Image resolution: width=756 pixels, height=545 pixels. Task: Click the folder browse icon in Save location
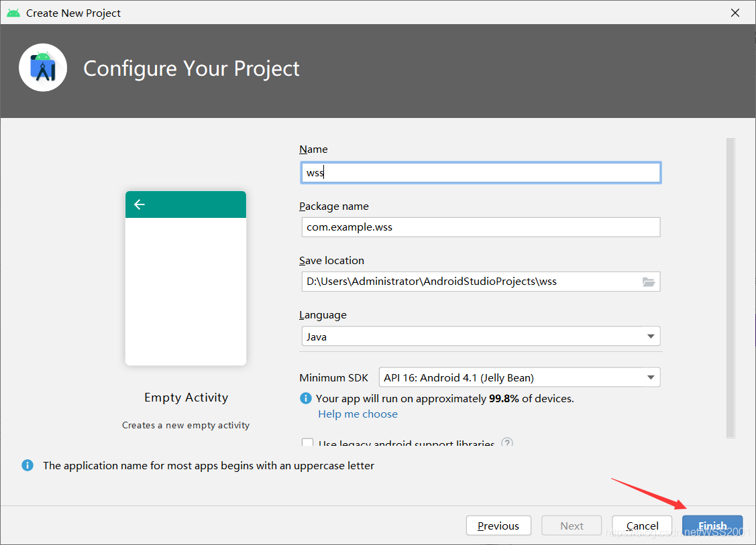(x=649, y=282)
